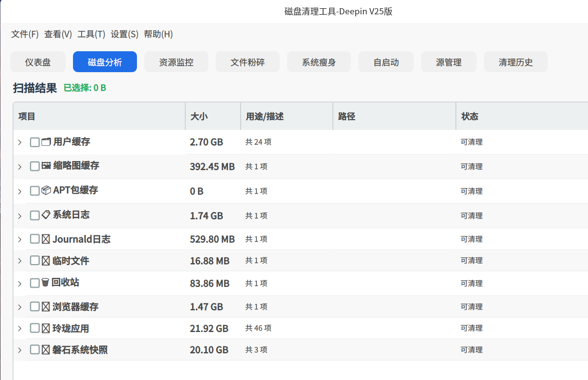Switch to the 仪表盘 tab
Screen dimensions: 588x380
pos(38,62)
